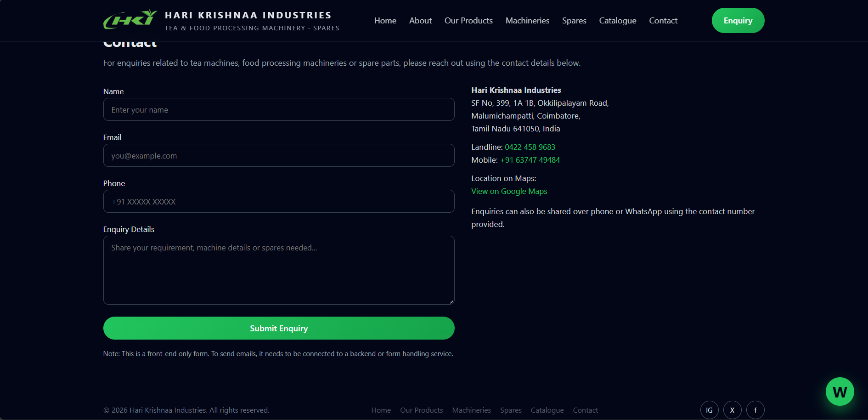Open the Facebook f social icon

(755, 410)
